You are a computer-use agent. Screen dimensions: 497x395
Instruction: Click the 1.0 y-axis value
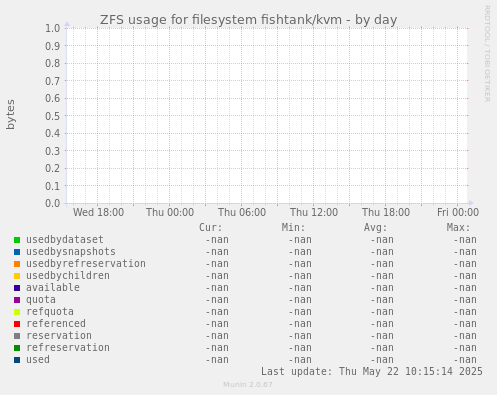[x=53, y=28]
